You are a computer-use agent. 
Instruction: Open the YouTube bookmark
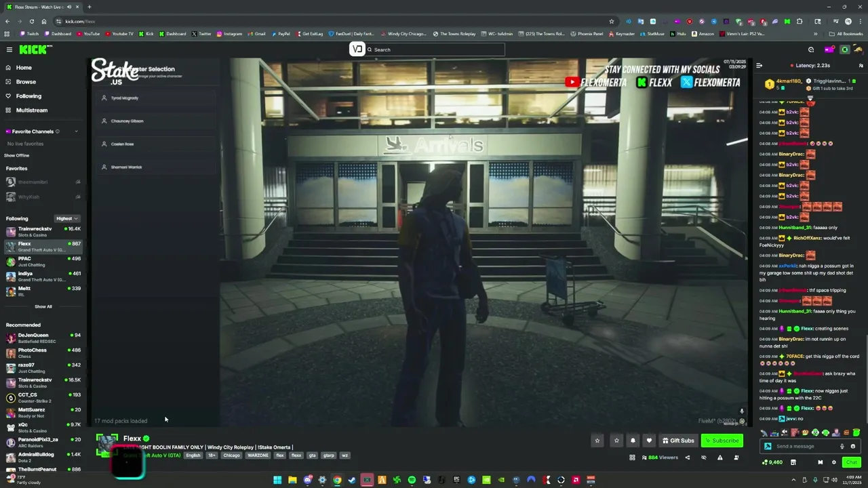[x=87, y=34]
